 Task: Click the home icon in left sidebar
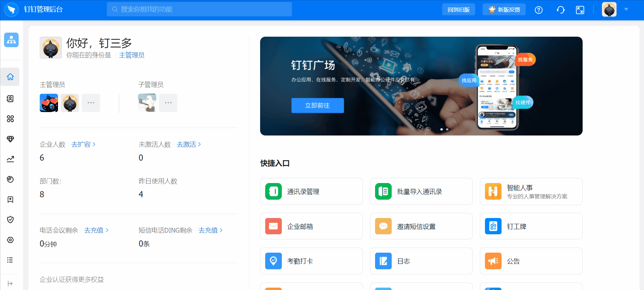click(x=11, y=77)
